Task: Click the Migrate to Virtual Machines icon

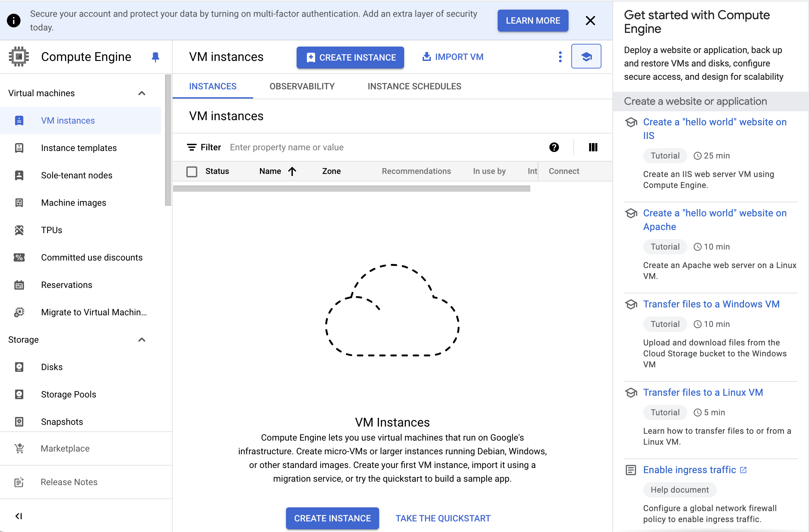Action: coord(19,312)
